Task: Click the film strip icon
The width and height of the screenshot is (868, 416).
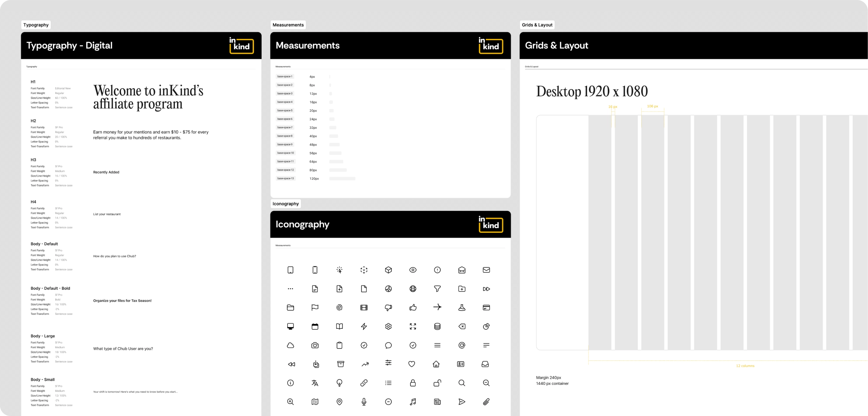Action: (x=364, y=307)
